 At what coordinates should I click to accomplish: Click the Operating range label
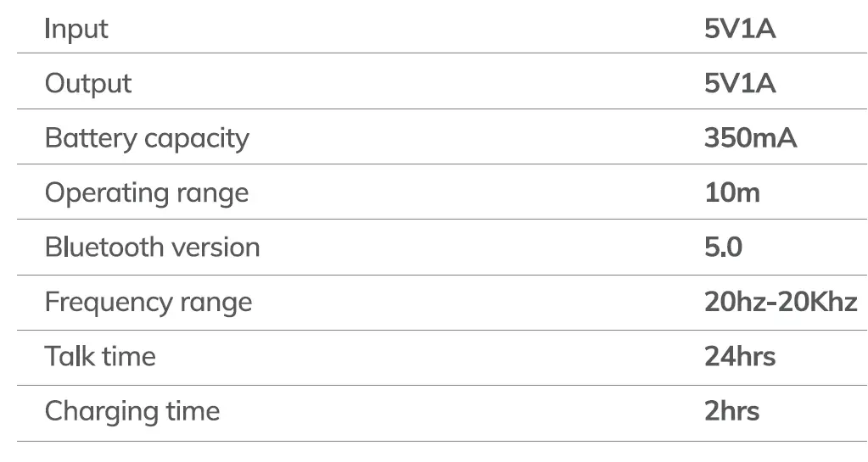point(147,193)
